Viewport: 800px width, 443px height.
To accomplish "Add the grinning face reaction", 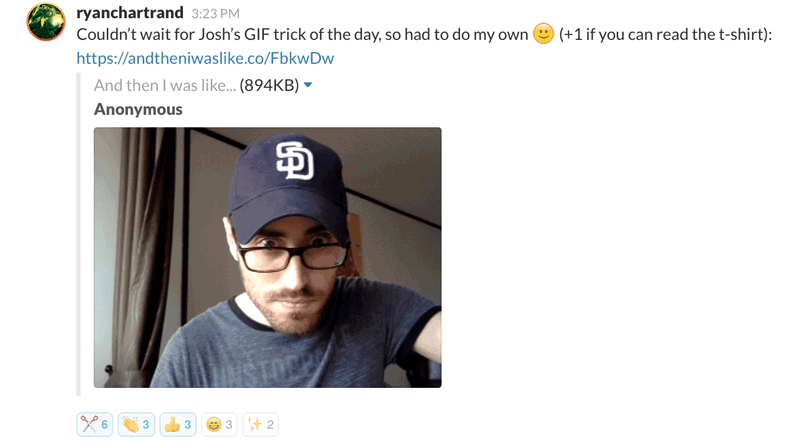I will point(219,424).
